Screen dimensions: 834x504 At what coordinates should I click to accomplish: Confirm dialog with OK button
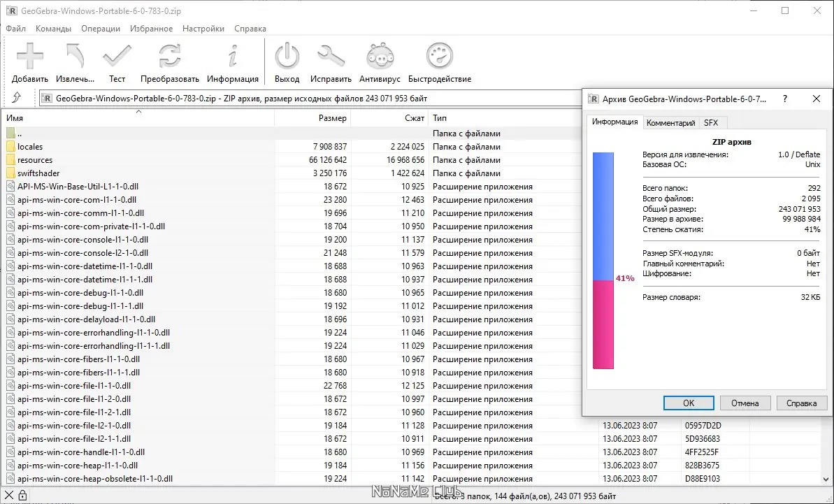click(689, 403)
